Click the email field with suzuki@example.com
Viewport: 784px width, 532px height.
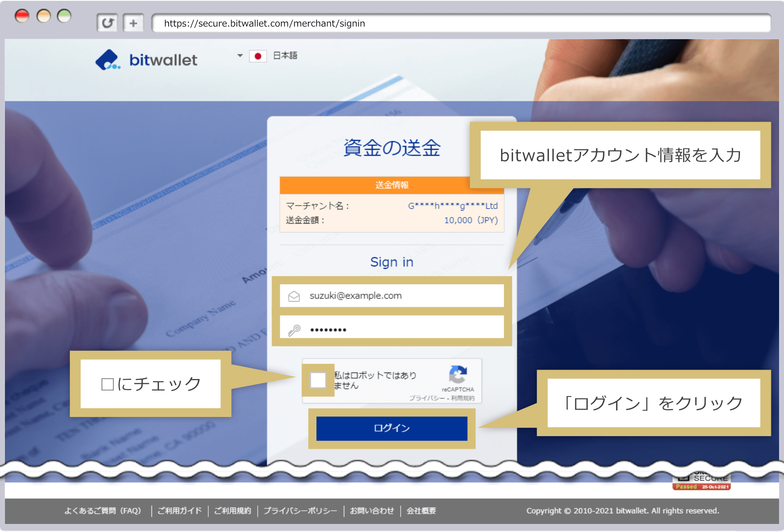pyautogui.click(x=392, y=296)
